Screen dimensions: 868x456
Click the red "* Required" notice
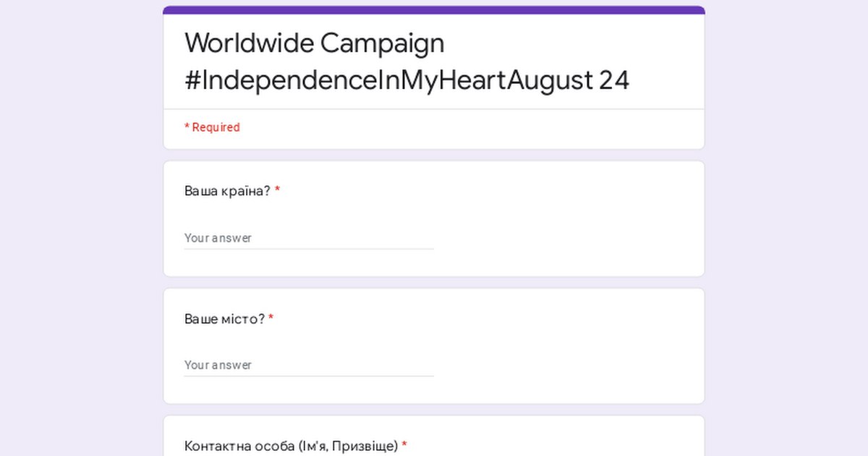(x=212, y=127)
